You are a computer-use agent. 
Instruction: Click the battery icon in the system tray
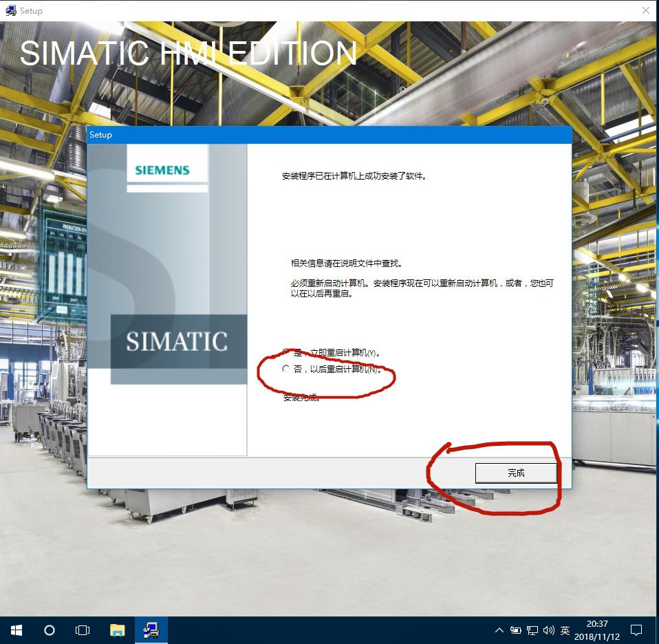click(515, 630)
